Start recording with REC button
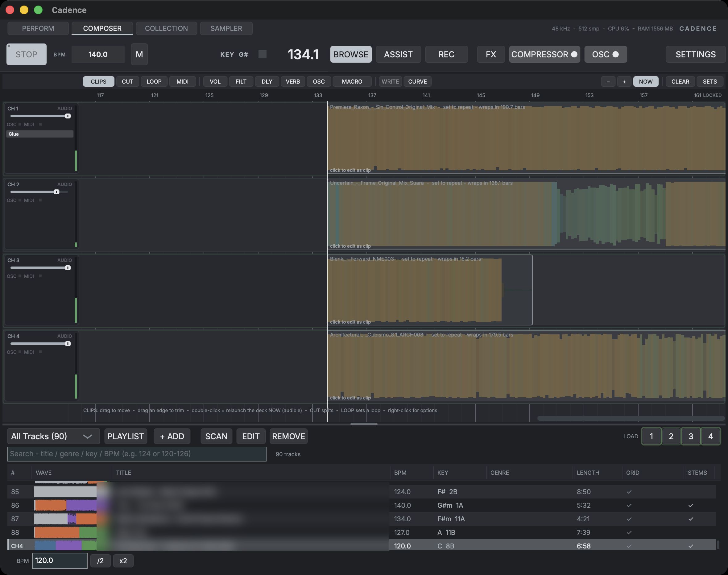 click(x=446, y=54)
